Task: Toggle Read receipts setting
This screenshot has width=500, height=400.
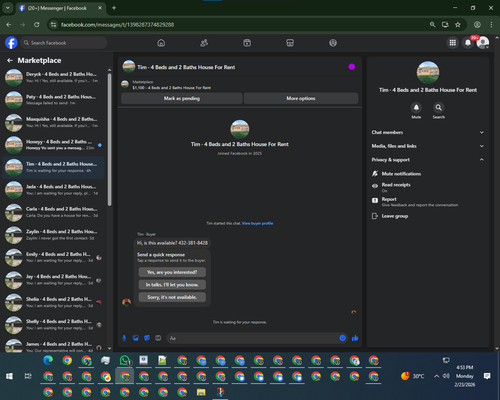Action: 395,187
